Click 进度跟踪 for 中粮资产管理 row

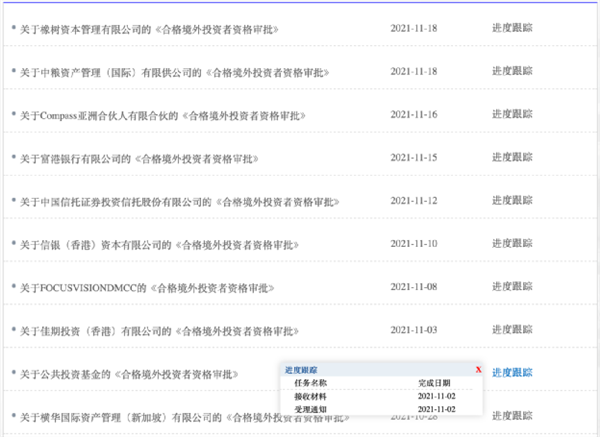(512, 71)
